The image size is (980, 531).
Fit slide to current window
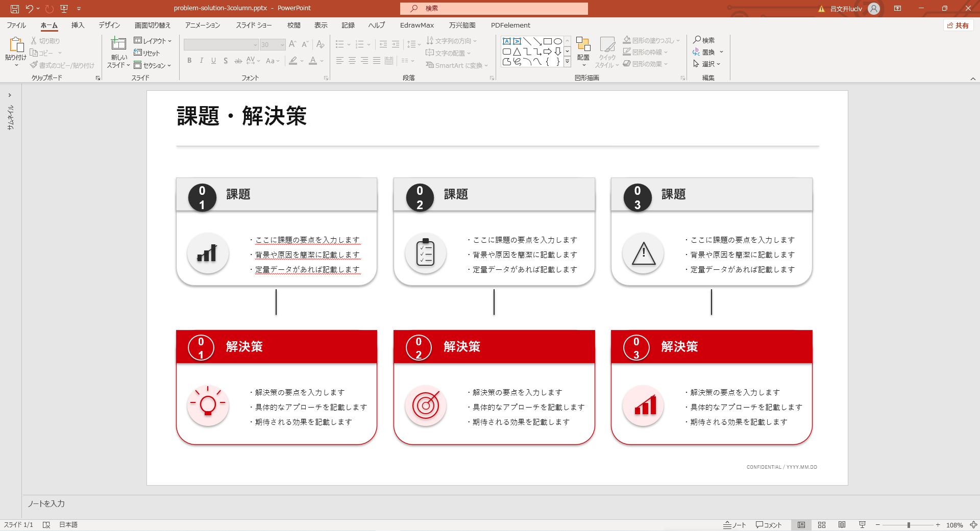pos(973,525)
